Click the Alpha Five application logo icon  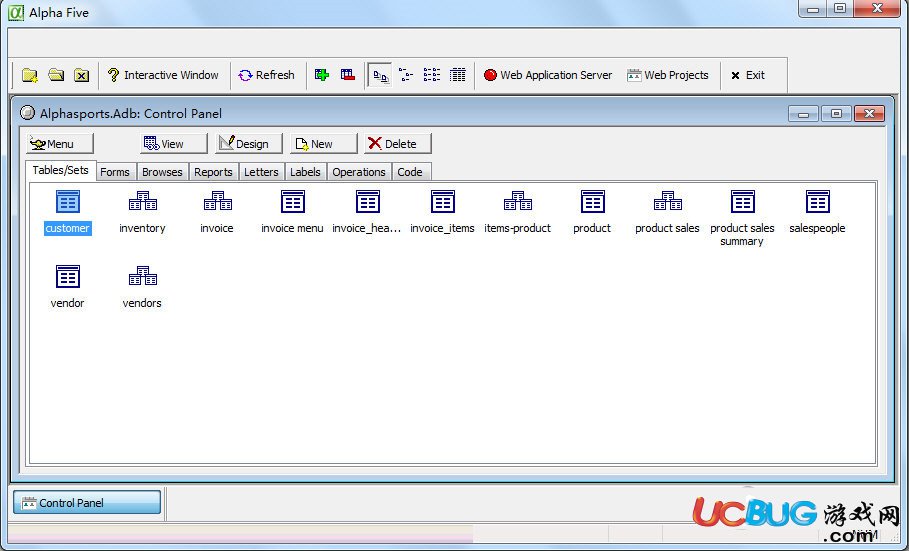point(16,12)
